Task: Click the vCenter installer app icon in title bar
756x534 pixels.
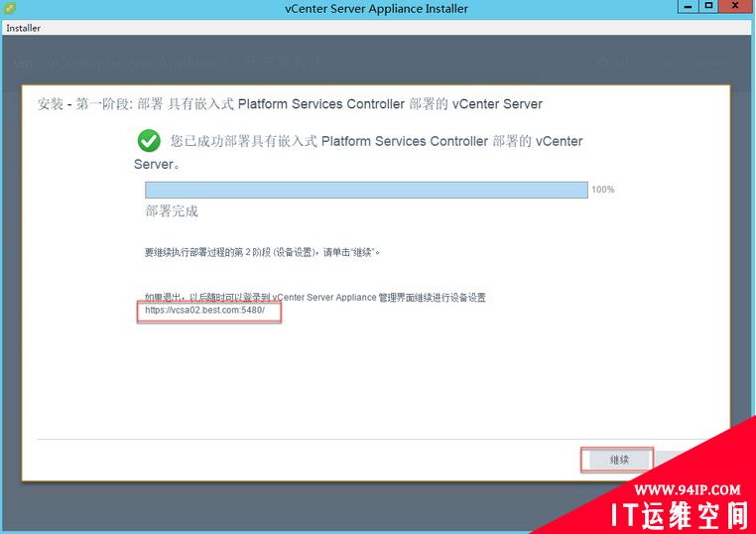Action: (9, 8)
